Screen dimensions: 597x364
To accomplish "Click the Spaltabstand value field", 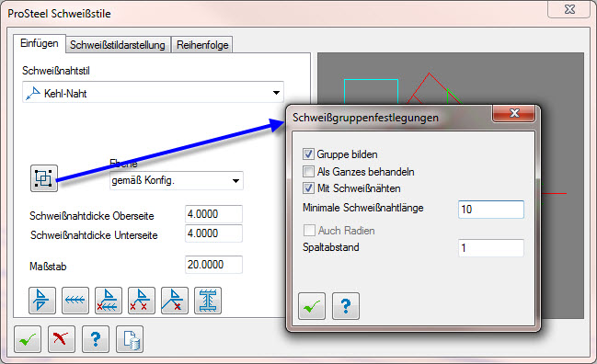I will 491,248.
